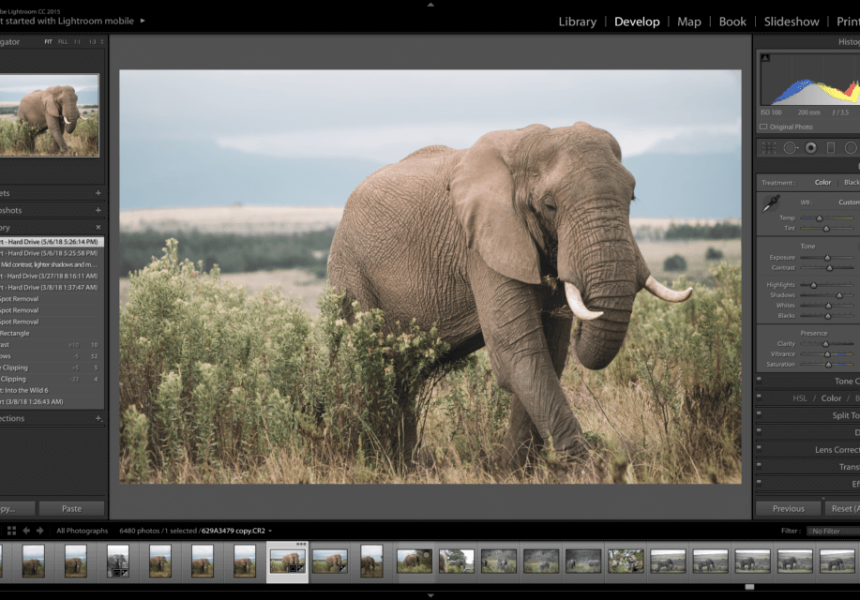Click the grid view icon above filmstrip

pos(11,530)
